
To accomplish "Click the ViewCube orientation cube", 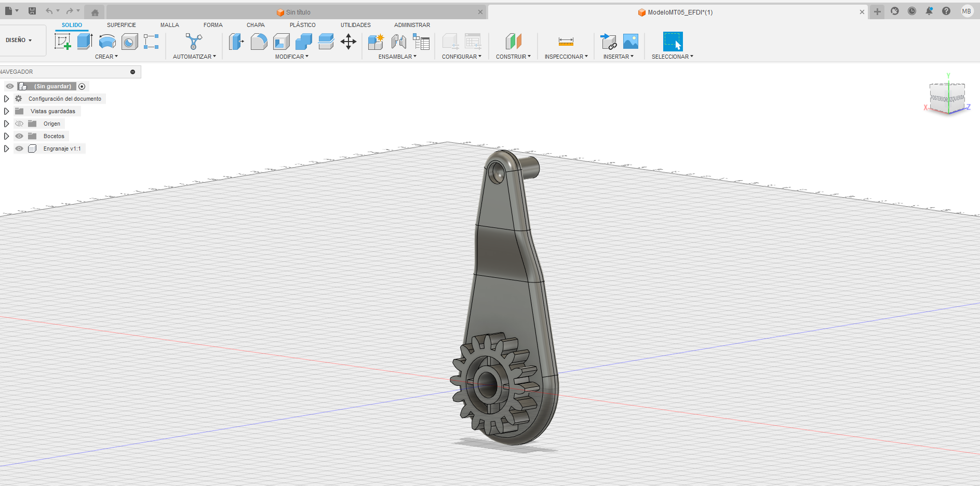I will click(x=947, y=98).
